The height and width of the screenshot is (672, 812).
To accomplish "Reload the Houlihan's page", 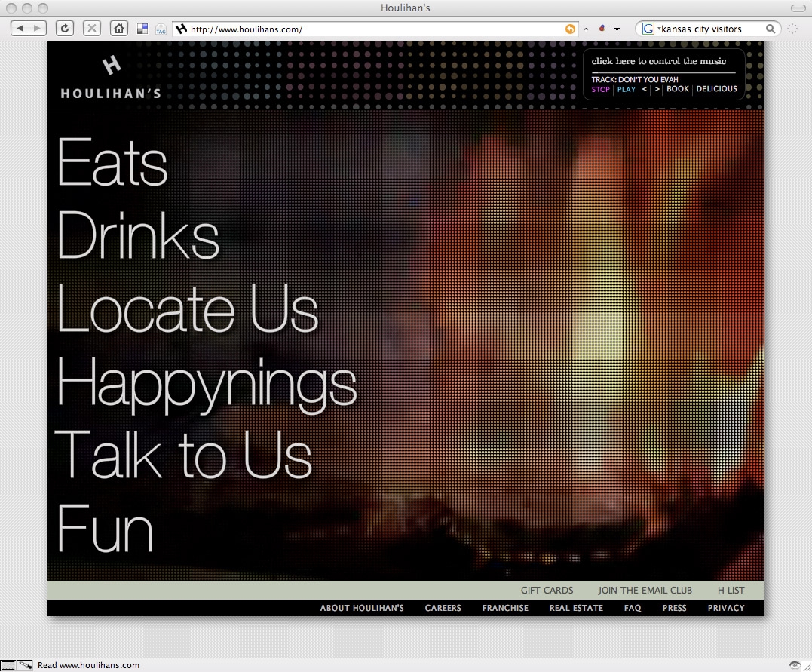I will click(x=65, y=29).
